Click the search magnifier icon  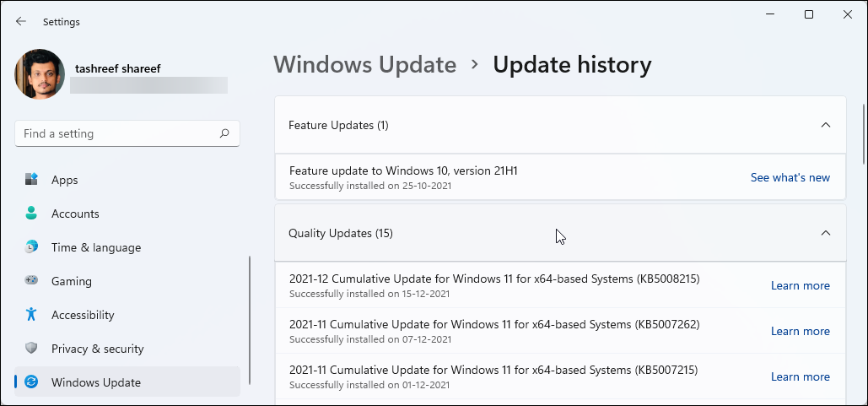point(224,133)
